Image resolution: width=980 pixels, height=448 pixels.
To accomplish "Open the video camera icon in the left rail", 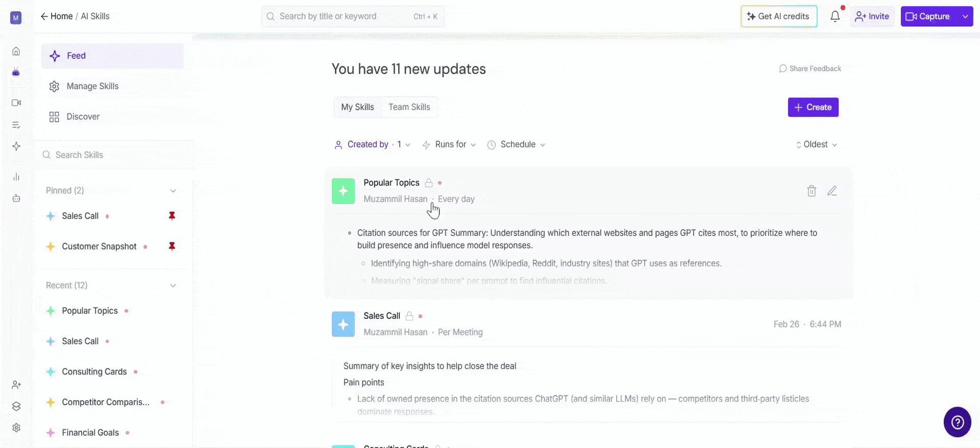I will click(x=16, y=103).
